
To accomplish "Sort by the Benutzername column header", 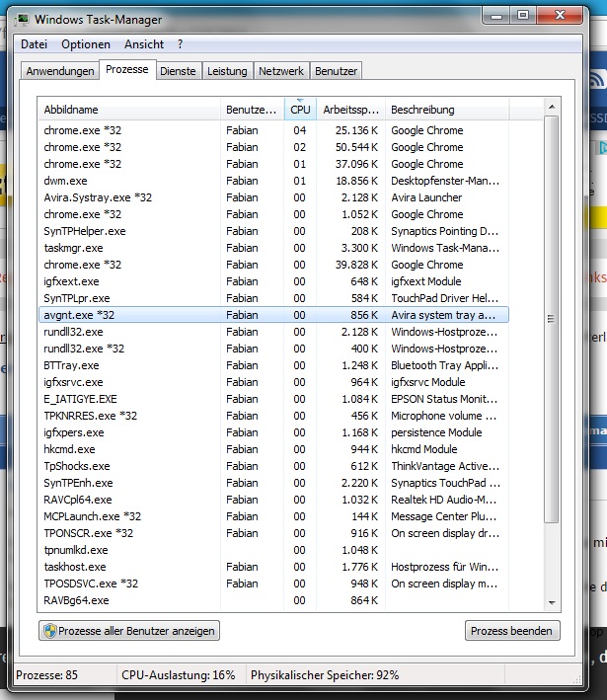I will pos(252,110).
